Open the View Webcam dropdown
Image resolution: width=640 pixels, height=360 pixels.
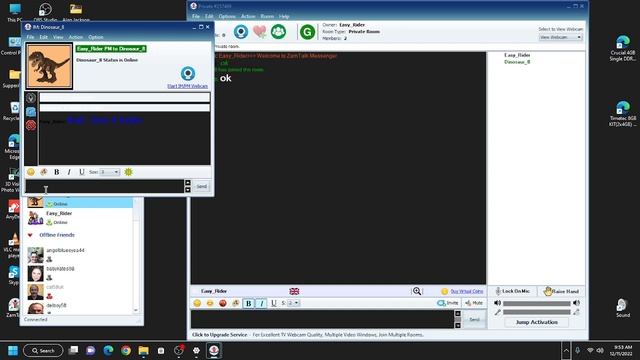click(x=560, y=37)
